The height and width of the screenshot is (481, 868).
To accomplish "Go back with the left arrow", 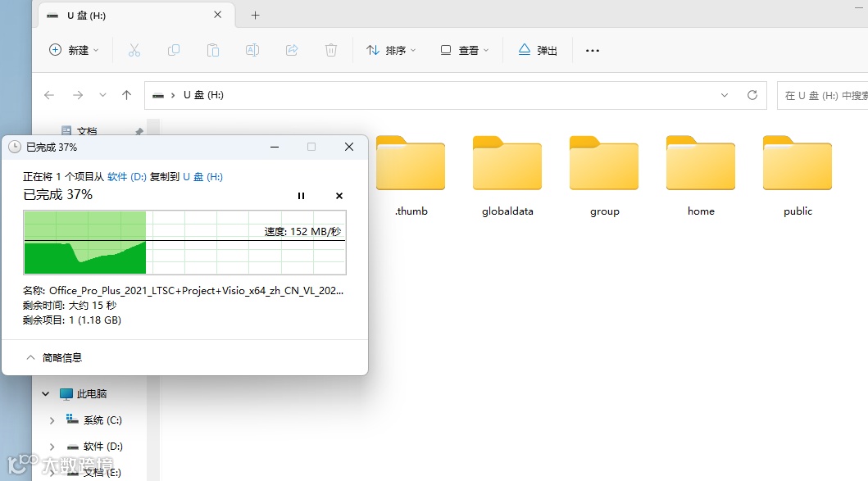I will pyautogui.click(x=49, y=95).
